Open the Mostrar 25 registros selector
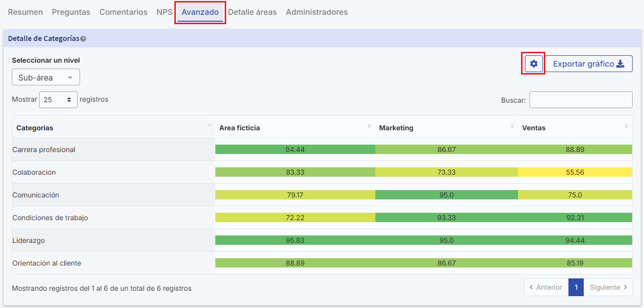 (58, 100)
